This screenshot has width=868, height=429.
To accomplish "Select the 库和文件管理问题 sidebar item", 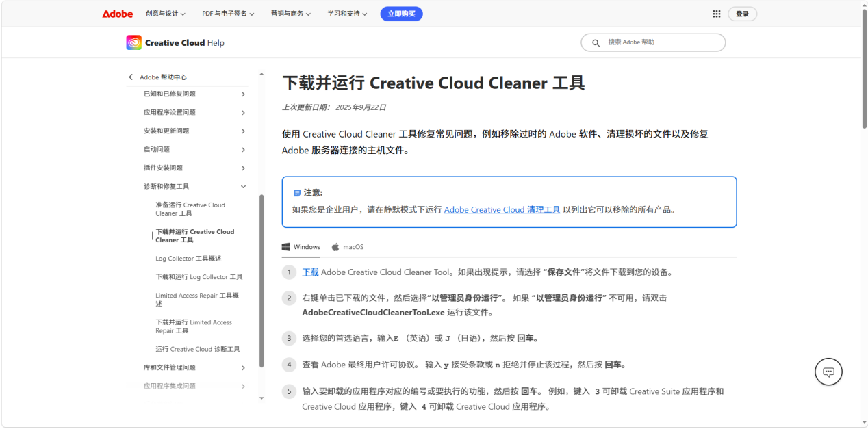I will pyautogui.click(x=169, y=367).
